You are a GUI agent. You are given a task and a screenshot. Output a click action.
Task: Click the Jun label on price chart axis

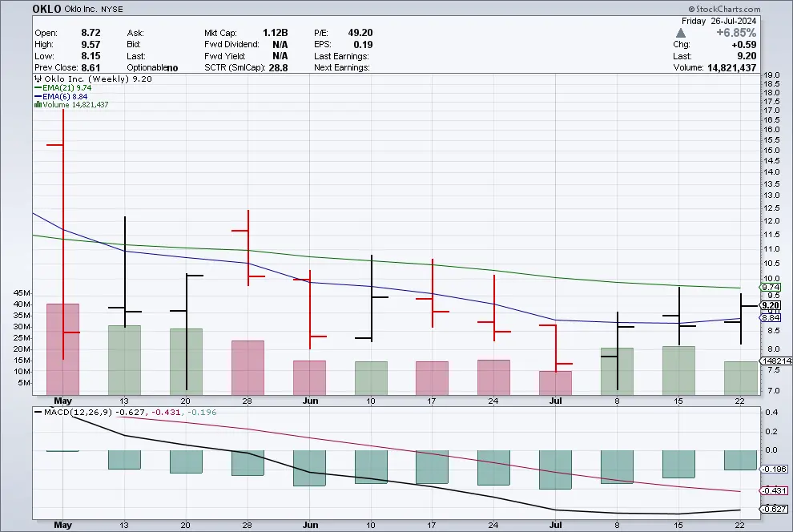(x=310, y=401)
